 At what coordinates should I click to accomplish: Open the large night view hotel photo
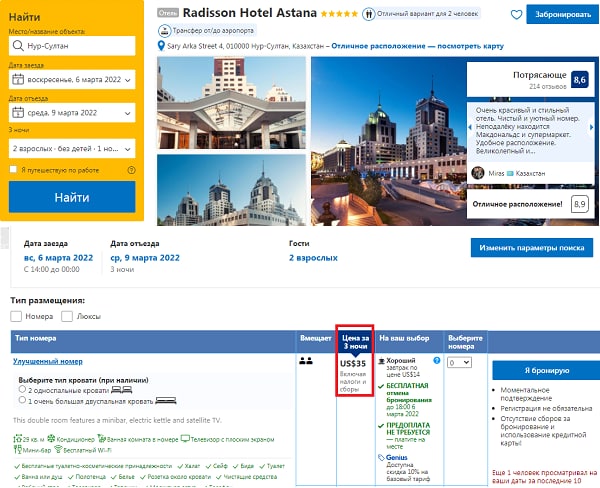click(389, 141)
